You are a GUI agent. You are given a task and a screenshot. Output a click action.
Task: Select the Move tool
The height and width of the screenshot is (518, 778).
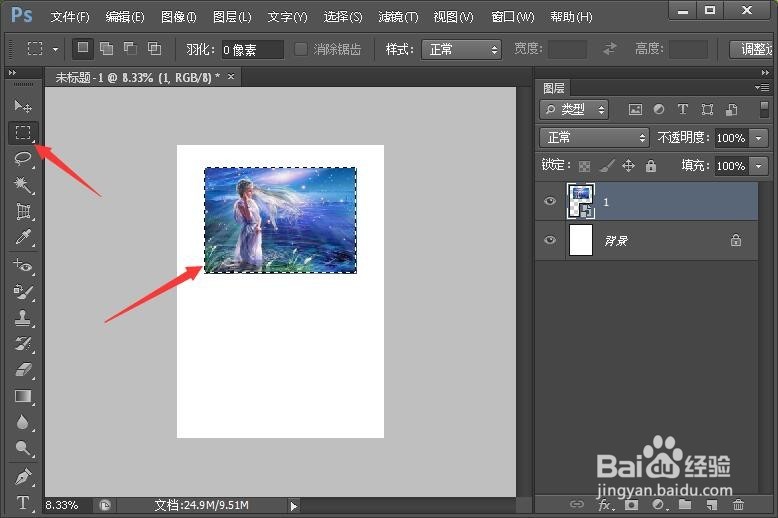pyautogui.click(x=22, y=106)
